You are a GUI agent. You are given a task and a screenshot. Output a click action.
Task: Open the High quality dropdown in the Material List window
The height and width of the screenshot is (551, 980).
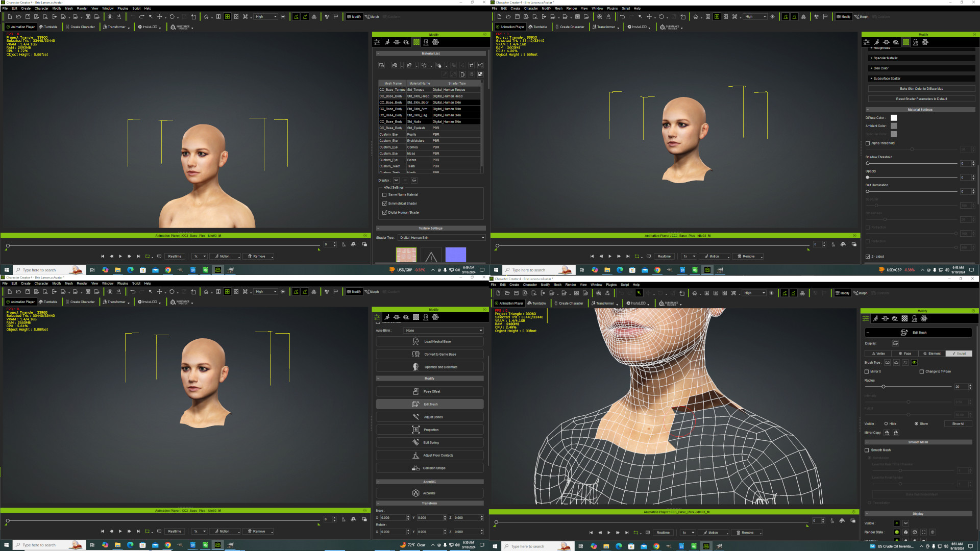pos(266,17)
